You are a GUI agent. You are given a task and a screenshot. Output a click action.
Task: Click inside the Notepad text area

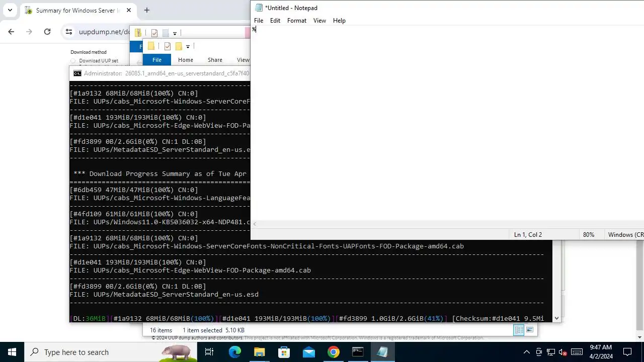click(447, 123)
